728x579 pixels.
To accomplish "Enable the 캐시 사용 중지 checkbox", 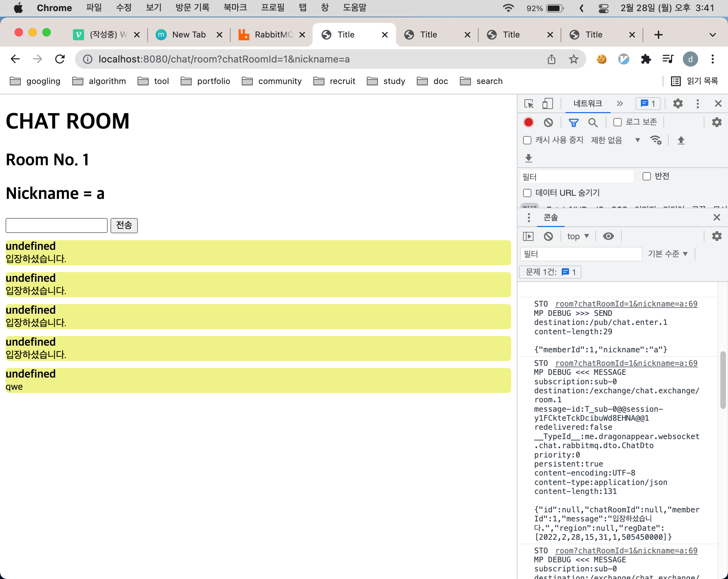I will click(527, 140).
